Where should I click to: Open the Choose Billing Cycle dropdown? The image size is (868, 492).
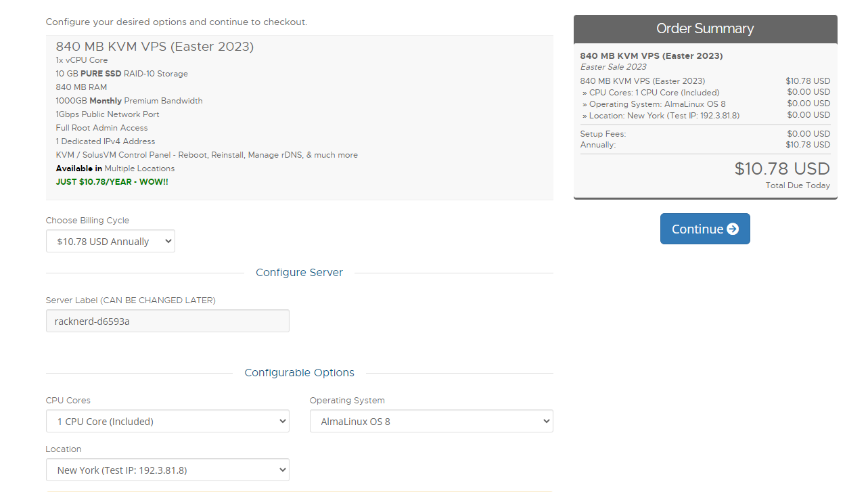click(x=110, y=242)
